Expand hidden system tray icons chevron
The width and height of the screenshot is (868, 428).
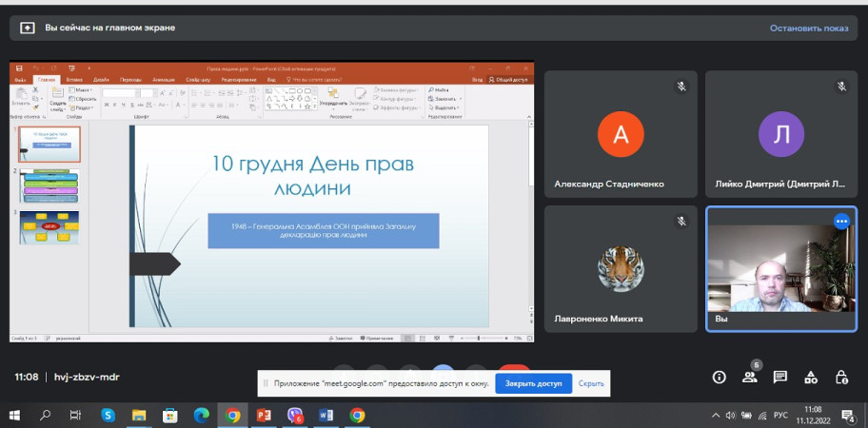coord(716,415)
